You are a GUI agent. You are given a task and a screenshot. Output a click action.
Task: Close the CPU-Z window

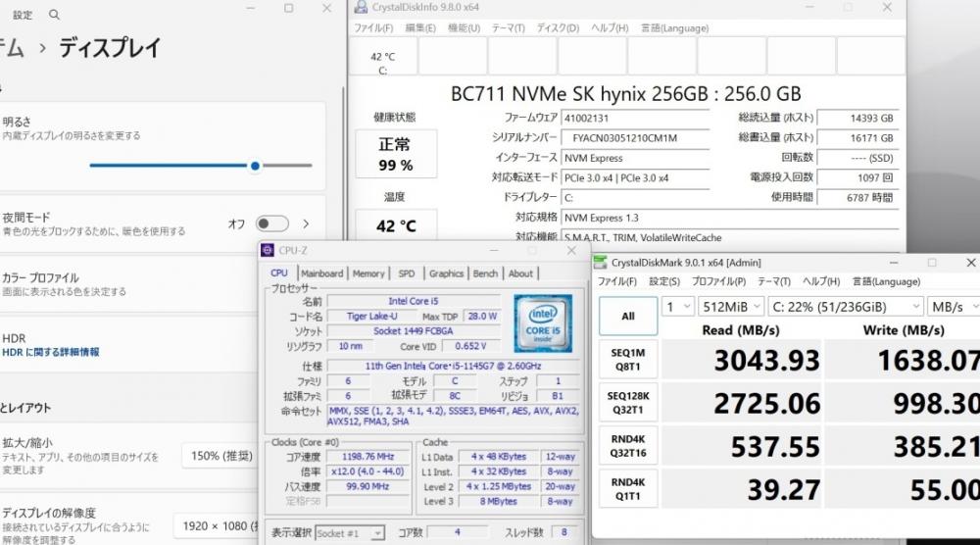[571, 250]
